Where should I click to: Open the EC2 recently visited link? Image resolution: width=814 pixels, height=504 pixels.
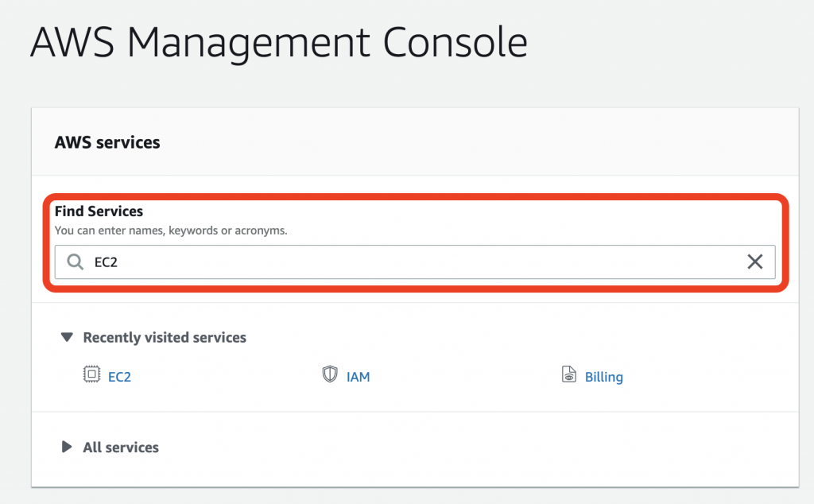[119, 377]
